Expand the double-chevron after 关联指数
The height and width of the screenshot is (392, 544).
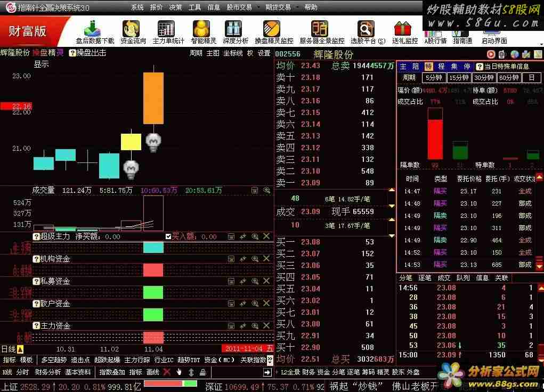click(270, 360)
